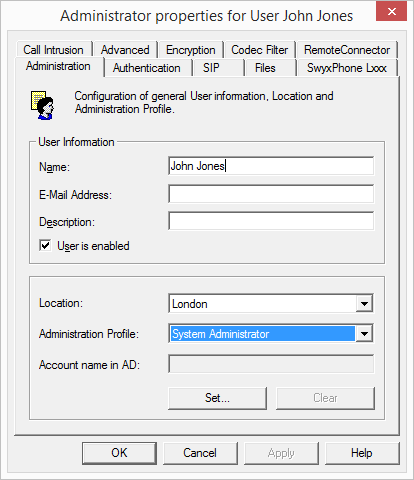Click the user profile icon graphic
The width and height of the screenshot is (414, 480).
42,105
